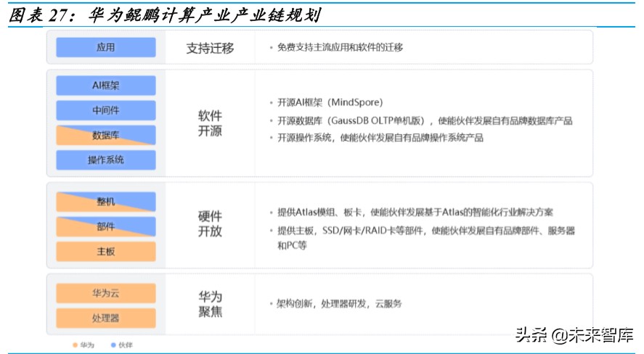The image size is (644, 354).
Task: Click the orange 华为 legend dot
Action: pos(76,345)
